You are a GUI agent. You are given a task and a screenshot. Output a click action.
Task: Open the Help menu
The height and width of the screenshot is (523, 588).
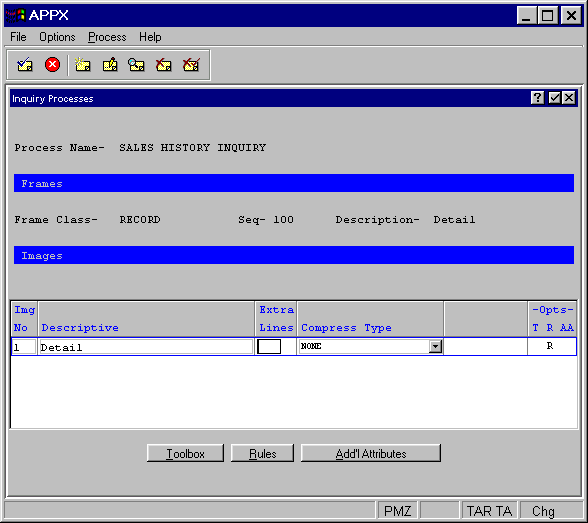150,37
